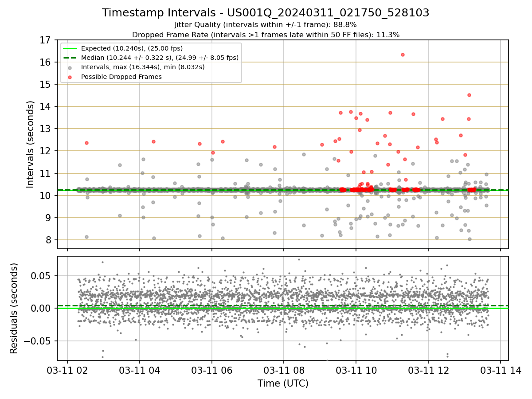
Task: Click the y-axis tick label '13'
Action: point(46,129)
